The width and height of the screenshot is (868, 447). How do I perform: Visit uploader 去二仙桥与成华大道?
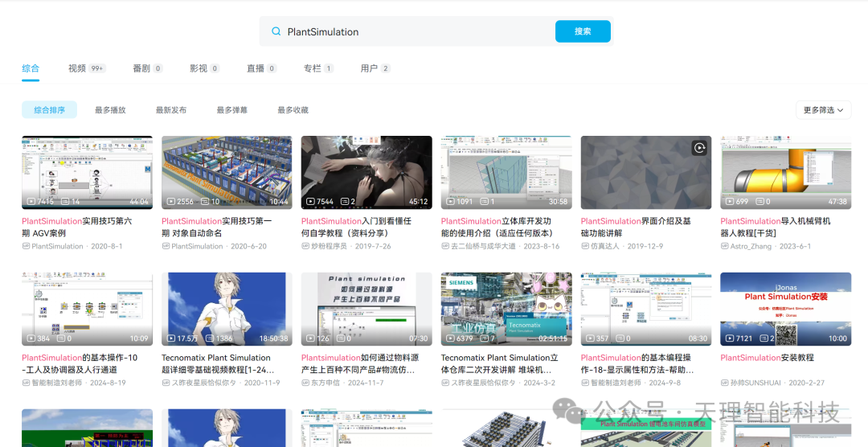(x=483, y=246)
